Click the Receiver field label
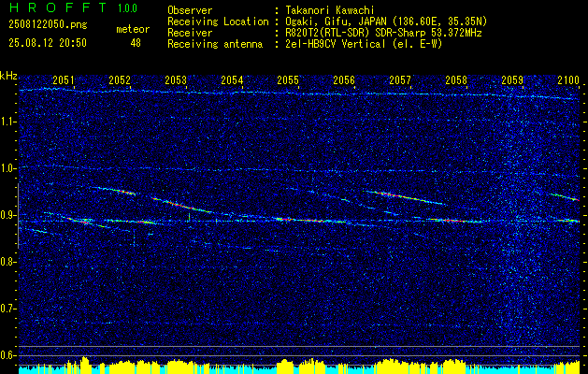The height and width of the screenshot is (374, 588). [190, 33]
